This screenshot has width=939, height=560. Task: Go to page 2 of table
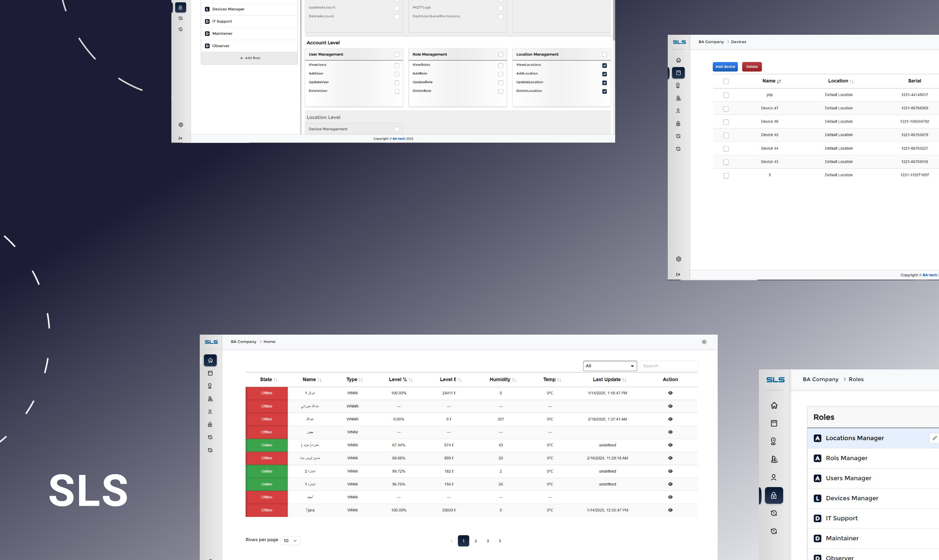pos(476,541)
